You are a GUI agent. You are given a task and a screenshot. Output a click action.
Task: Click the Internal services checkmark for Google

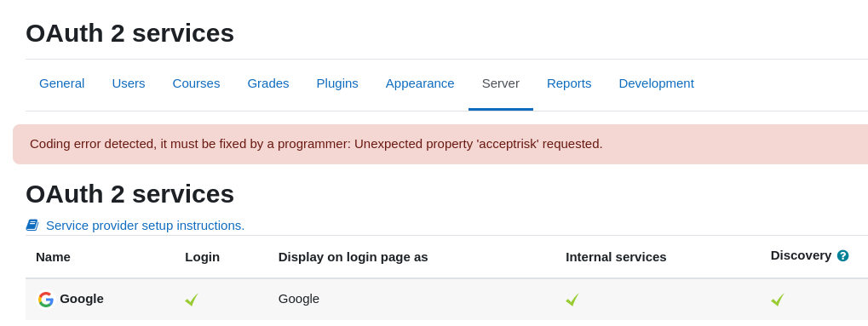coord(572,300)
